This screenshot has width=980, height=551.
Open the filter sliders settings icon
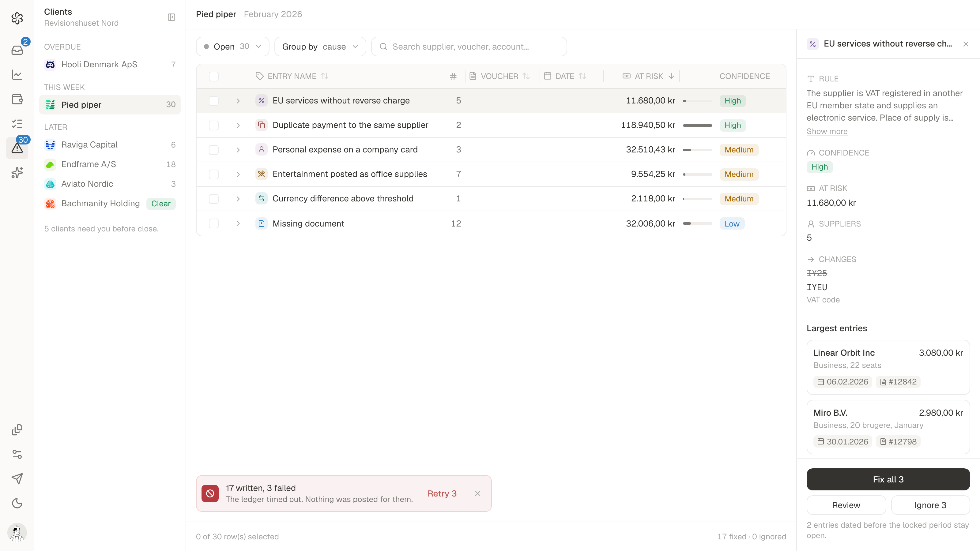tap(17, 454)
